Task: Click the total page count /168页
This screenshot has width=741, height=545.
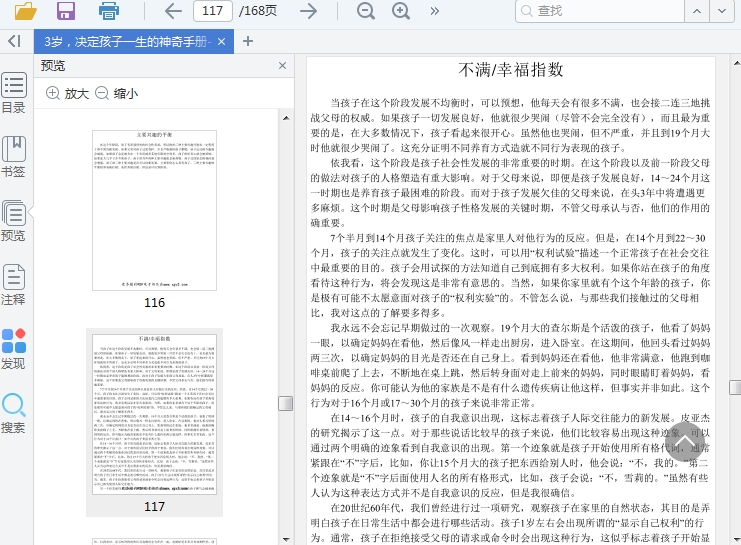Action: click(x=258, y=11)
